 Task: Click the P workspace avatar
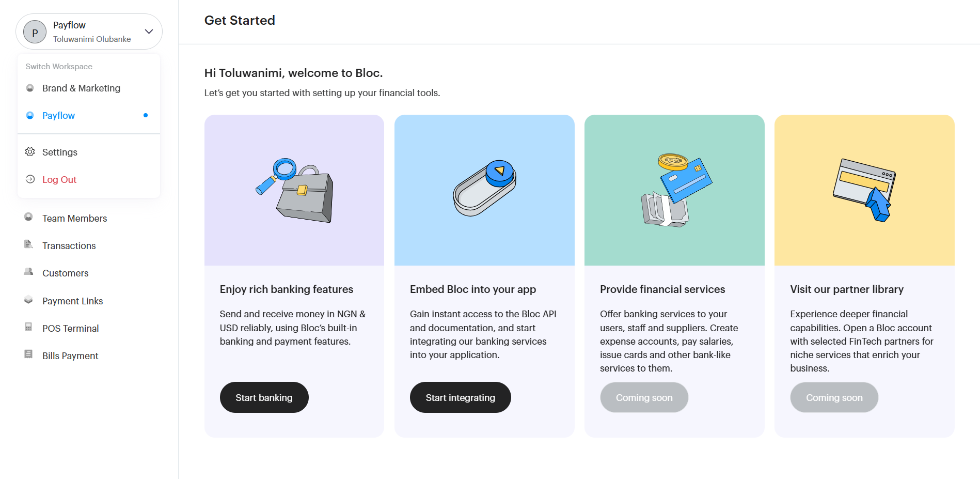tap(35, 32)
